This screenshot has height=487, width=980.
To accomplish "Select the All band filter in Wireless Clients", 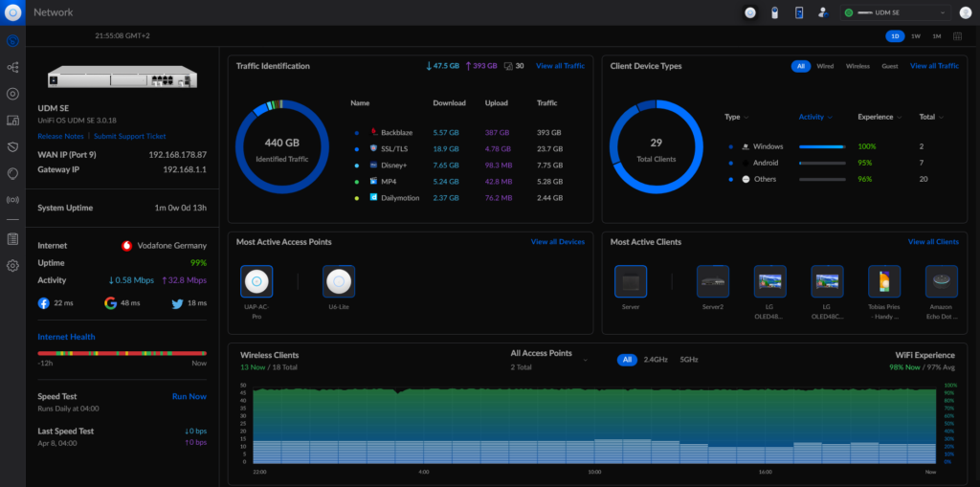I will (627, 360).
